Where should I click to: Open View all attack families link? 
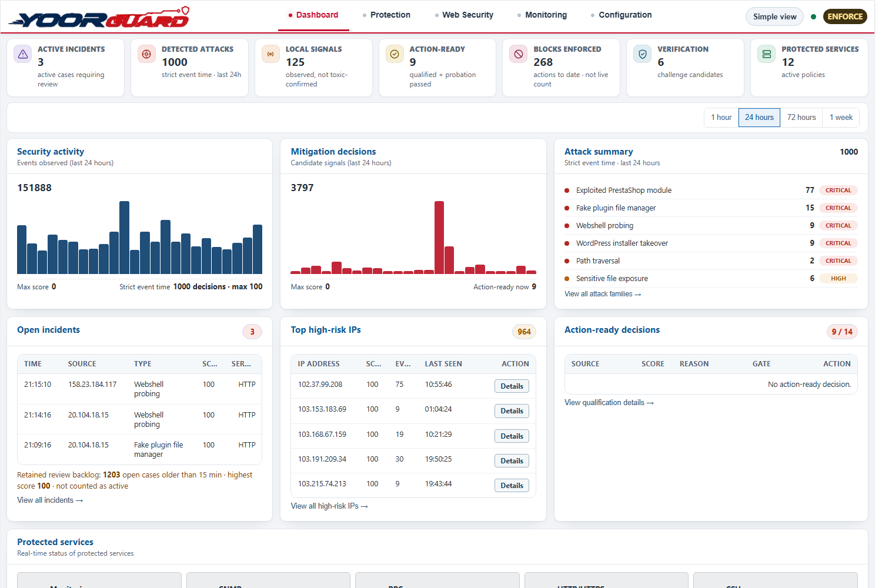pyautogui.click(x=603, y=294)
